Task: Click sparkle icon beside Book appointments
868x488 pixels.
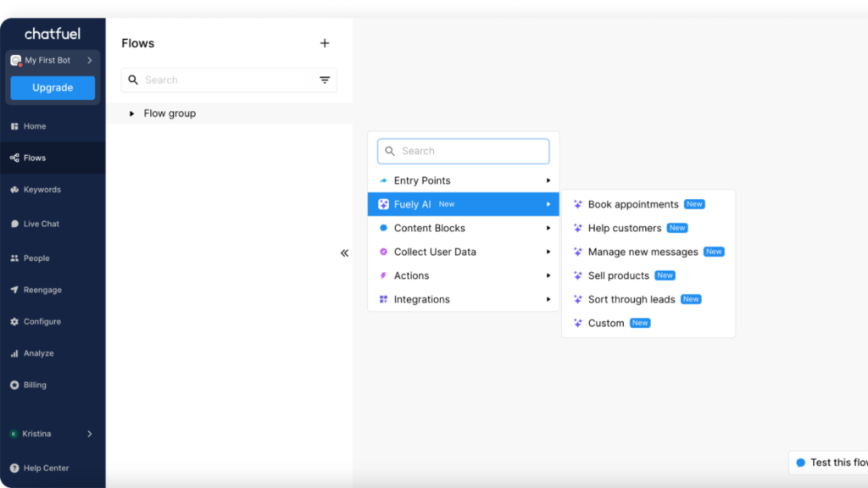Action: pos(578,204)
